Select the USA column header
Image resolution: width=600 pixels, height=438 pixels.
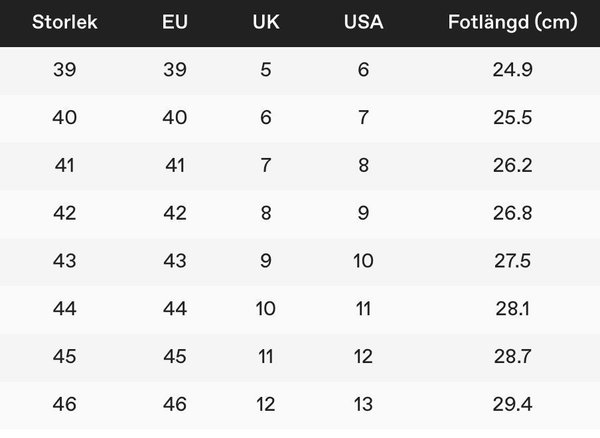point(364,22)
